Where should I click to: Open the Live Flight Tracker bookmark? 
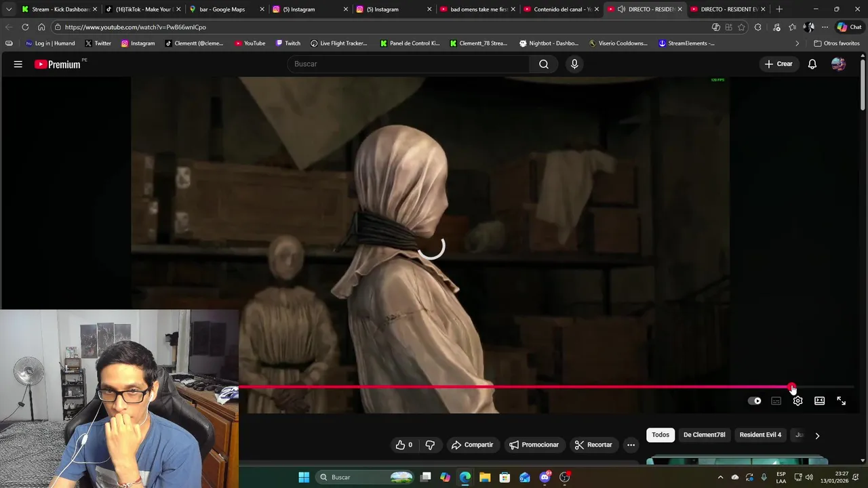(x=338, y=43)
